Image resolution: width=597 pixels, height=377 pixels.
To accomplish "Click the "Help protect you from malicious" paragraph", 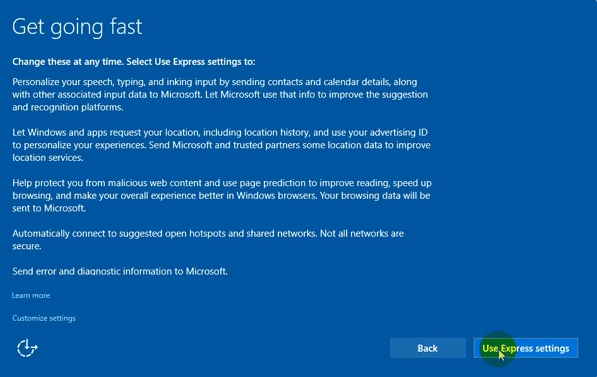I will 222,195.
